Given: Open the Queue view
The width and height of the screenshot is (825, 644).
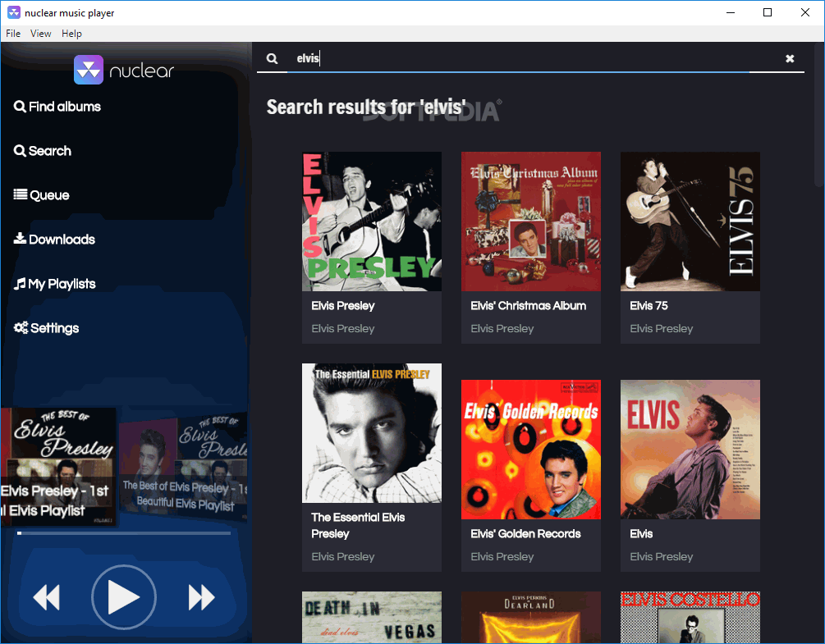Looking at the screenshot, I should [x=42, y=195].
